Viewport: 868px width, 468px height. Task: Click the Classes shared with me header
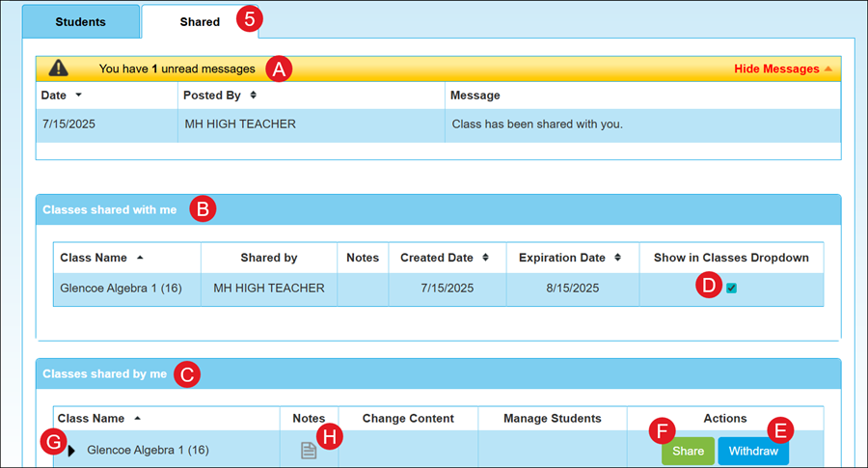coord(109,208)
